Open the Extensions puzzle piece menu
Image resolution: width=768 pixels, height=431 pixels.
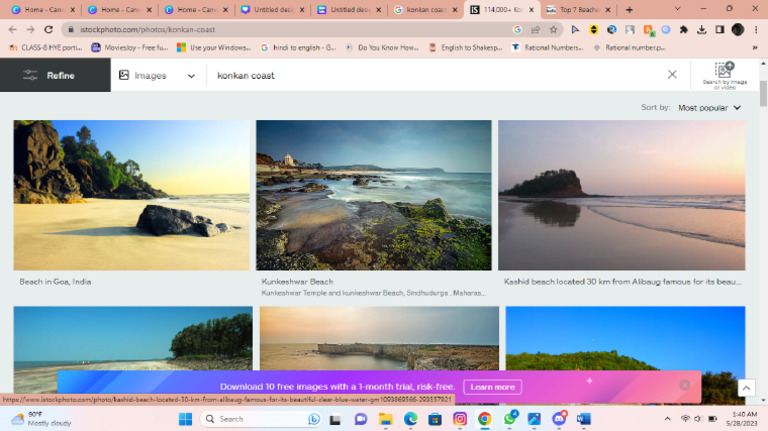click(683, 30)
